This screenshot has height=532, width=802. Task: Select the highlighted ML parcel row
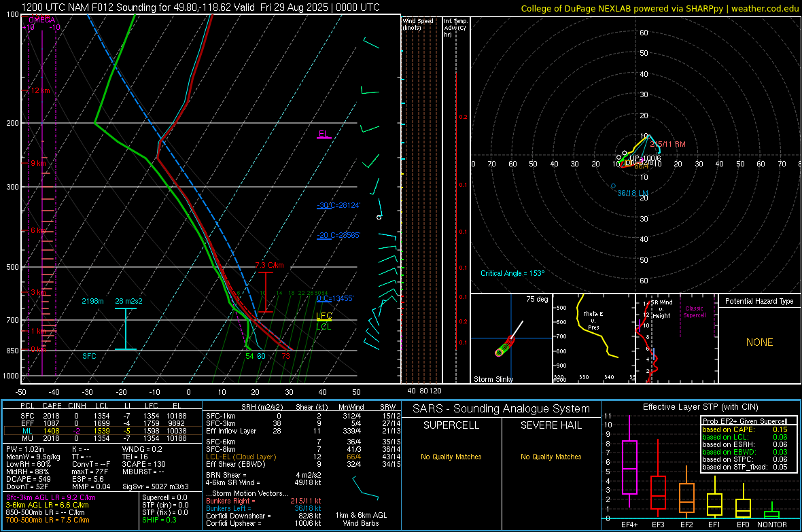coord(103,431)
